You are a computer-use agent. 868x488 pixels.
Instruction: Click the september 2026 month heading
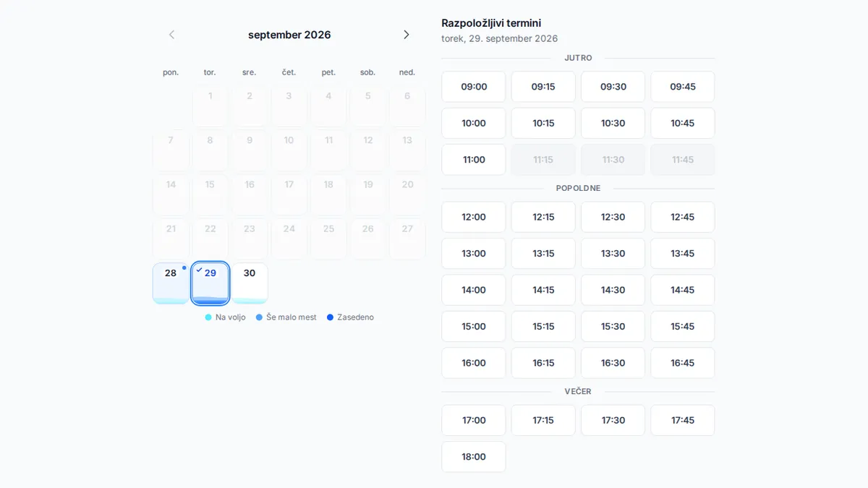click(x=289, y=35)
